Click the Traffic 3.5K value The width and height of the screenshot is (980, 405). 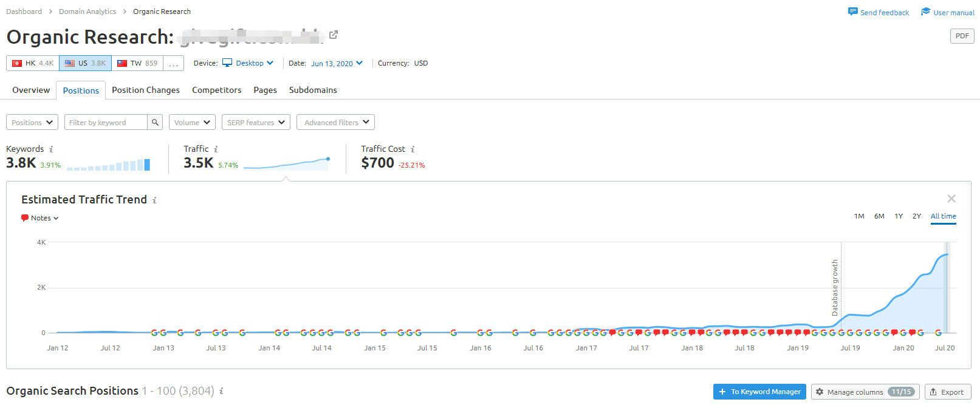click(199, 163)
